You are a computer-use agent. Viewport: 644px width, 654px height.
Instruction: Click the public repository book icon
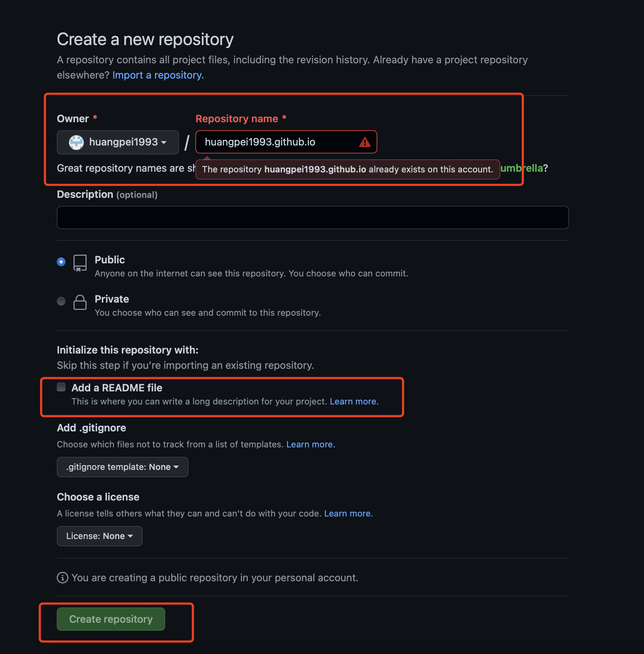click(x=80, y=263)
